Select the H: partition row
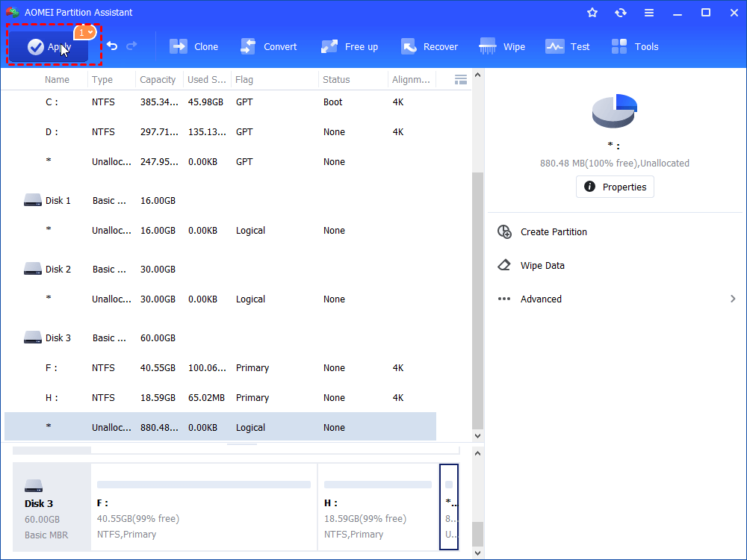747x560 pixels. (x=220, y=398)
